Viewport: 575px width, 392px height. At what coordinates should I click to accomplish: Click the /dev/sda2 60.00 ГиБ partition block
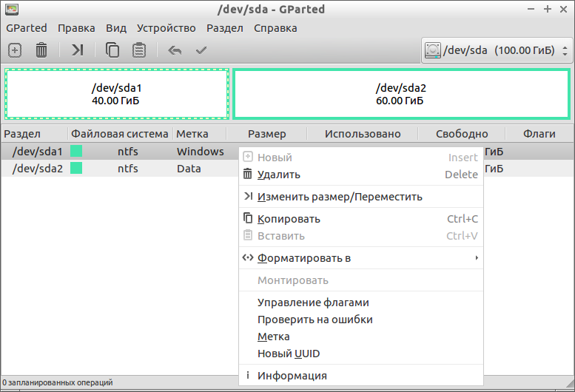coord(401,94)
